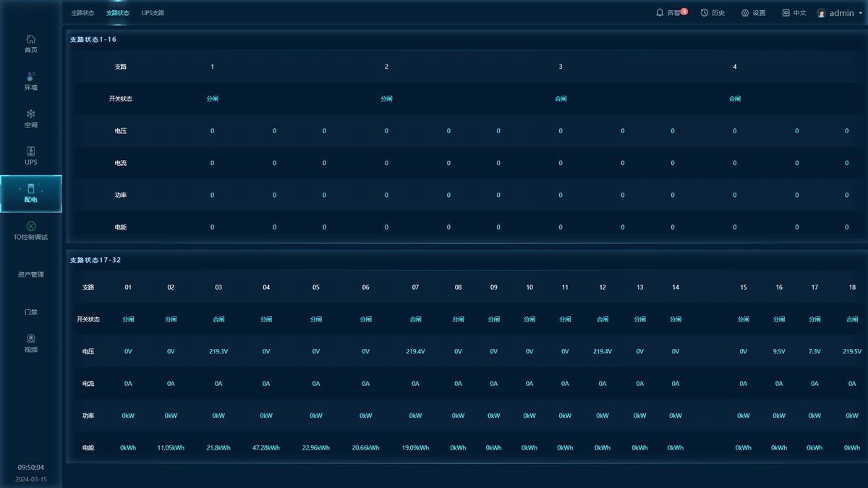Expand the admin user dropdown arrow
The width and height of the screenshot is (868, 488).
[x=859, y=13]
